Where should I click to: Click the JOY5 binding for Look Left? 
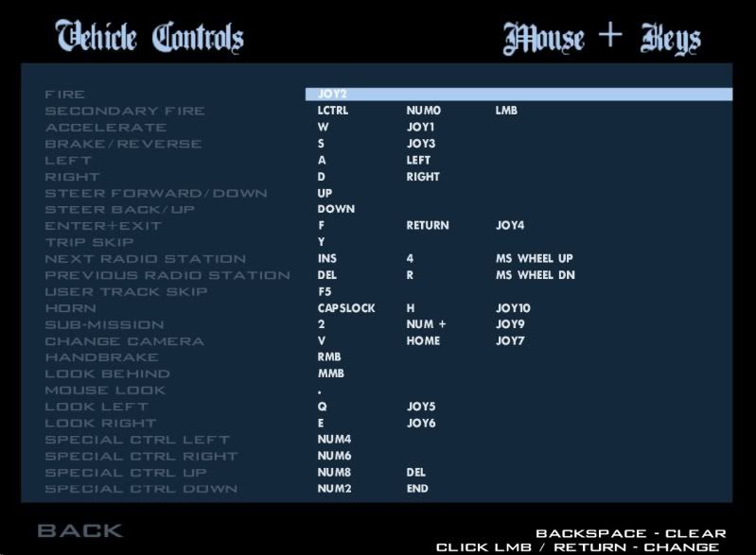tap(421, 407)
